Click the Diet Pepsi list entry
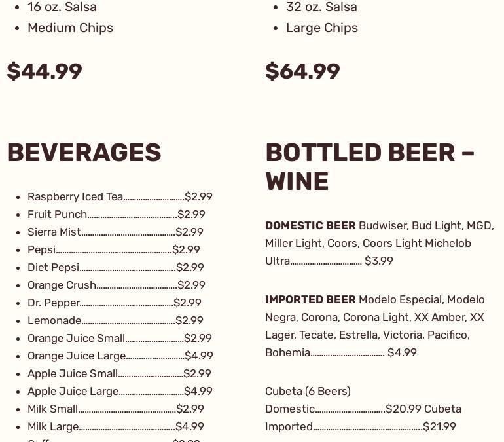This screenshot has height=442, width=504. click(x=115, y=267)
